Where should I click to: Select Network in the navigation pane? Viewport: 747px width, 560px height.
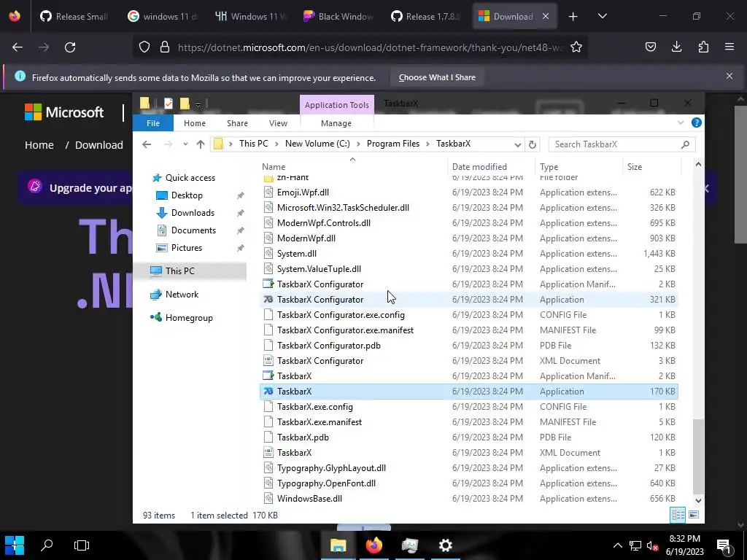[182, 295]
